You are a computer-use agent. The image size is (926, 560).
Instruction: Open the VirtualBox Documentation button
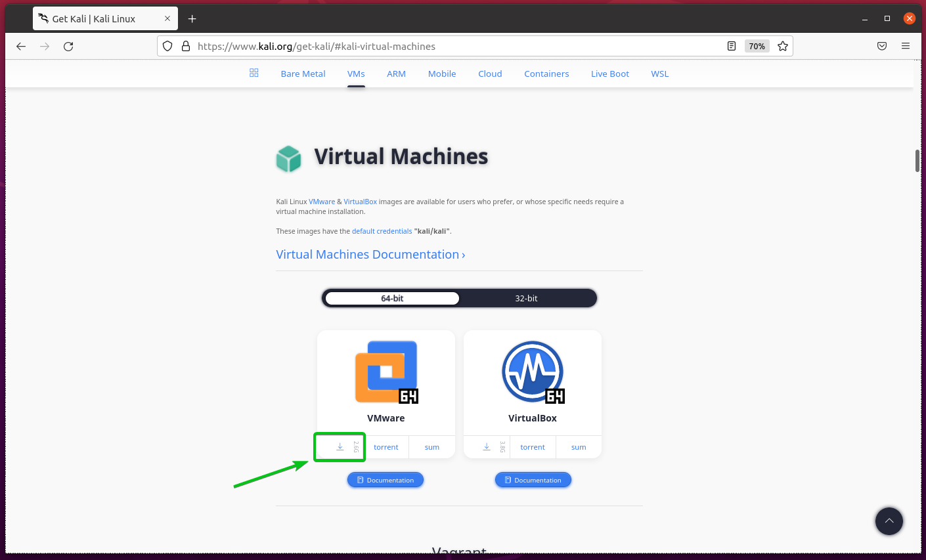pos(533,481)
